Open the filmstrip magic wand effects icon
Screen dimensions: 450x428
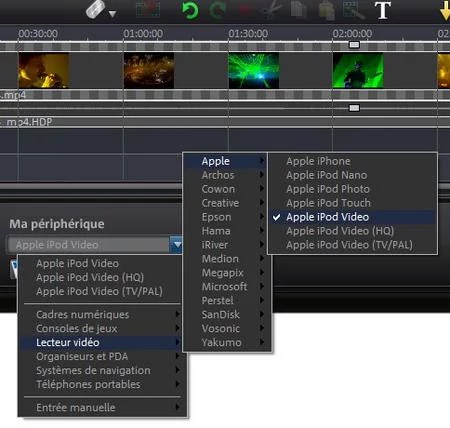coord(354,10)
